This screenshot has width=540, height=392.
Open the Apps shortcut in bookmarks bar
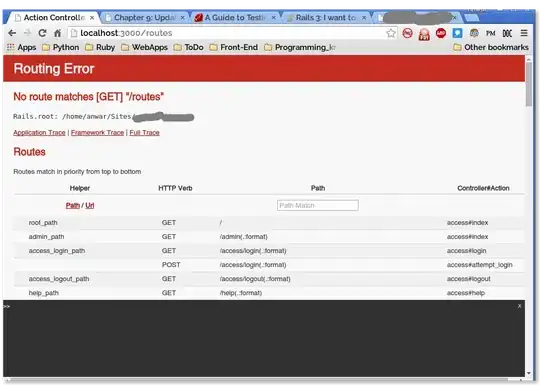point(21,47)
